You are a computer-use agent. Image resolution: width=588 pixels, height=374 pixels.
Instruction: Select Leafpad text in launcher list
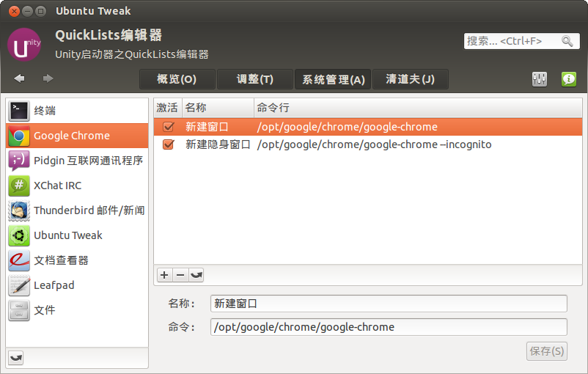click(54, 285)
